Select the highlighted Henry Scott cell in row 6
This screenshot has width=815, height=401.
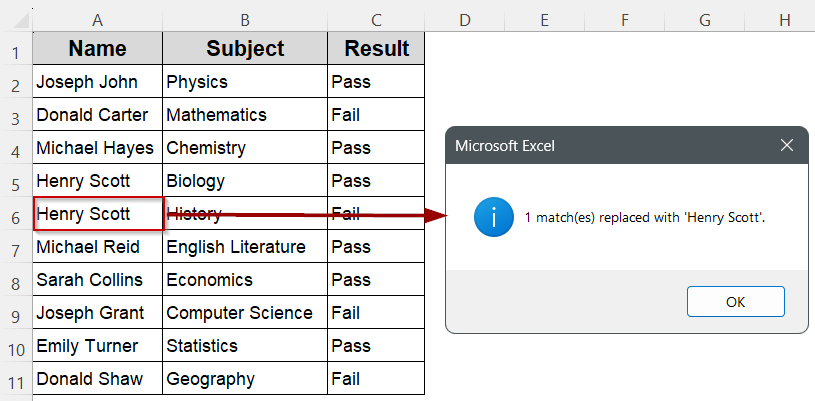(97, 214)
